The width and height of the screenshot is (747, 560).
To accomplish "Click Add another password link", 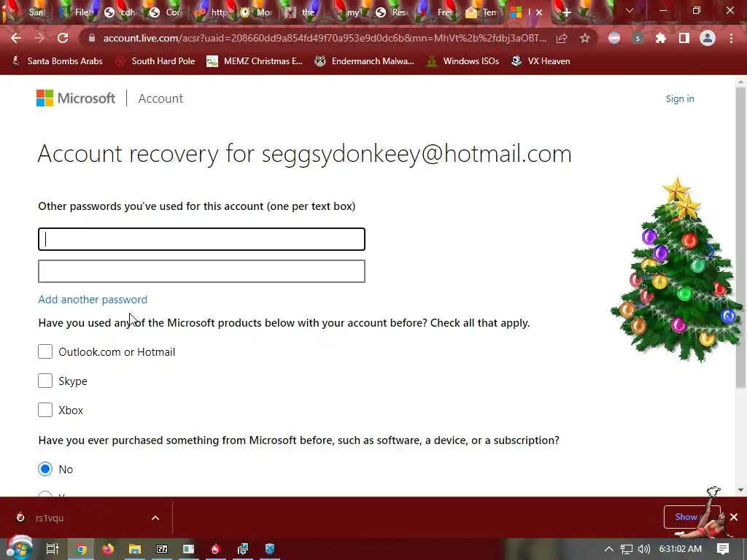I will (x=93, y=300).
